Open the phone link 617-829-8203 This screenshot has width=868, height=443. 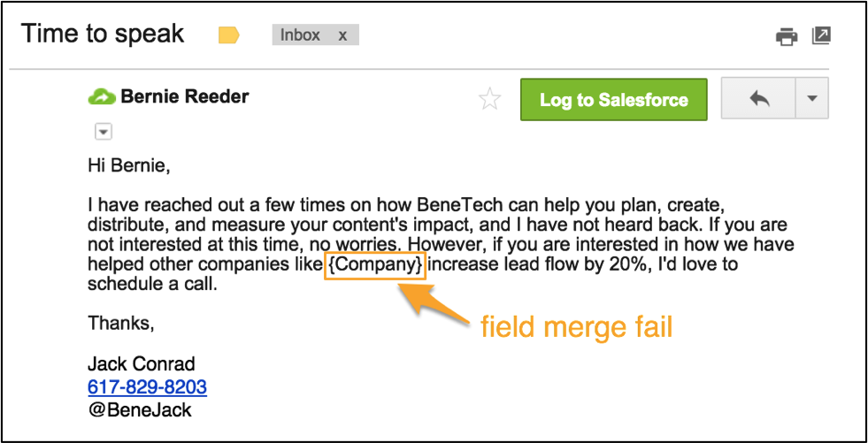pyautogui.click(x=147, y=386)
